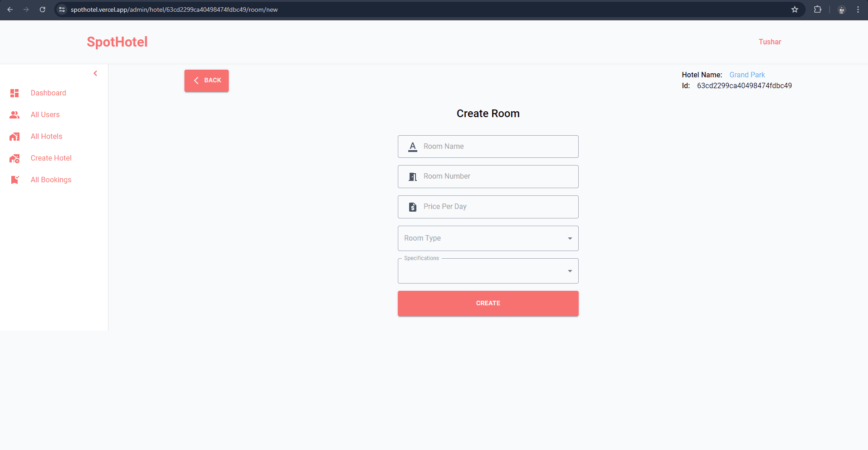
Task: Click the bookmark star in the address bar
Action: [x=795, y=9]
